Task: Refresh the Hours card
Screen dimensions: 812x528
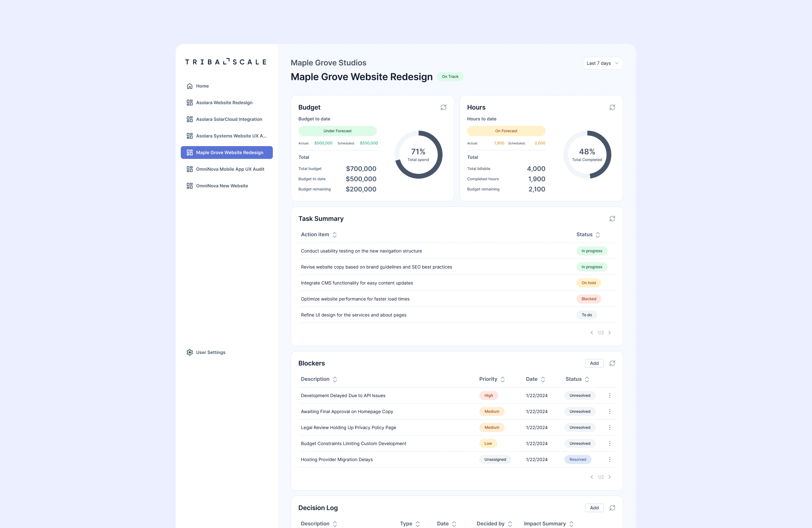Action: click(612, 107)
